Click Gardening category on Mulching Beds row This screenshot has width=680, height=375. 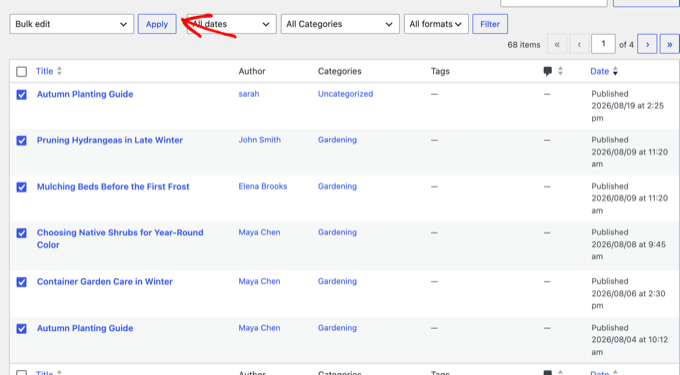point(337,186)
